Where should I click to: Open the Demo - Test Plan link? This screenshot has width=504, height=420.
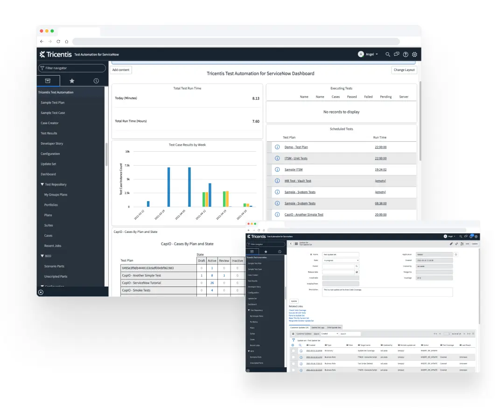[296, 147]
